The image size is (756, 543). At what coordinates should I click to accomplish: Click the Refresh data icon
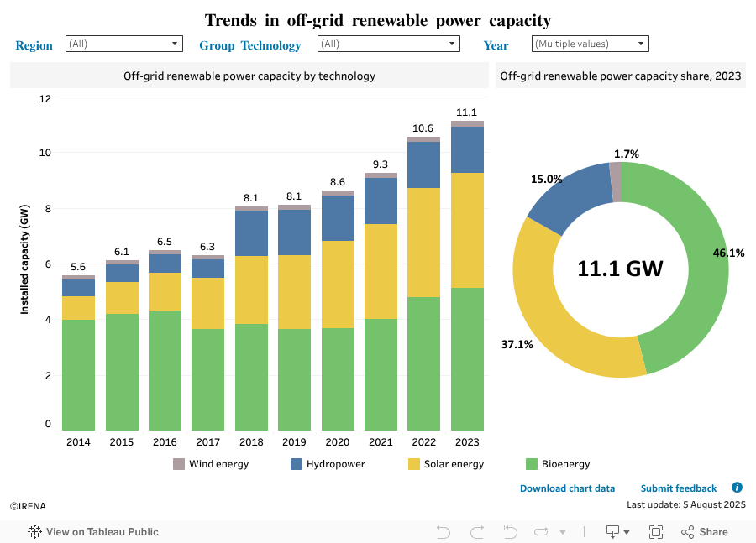pyautogui.click(x=542, y=532)
